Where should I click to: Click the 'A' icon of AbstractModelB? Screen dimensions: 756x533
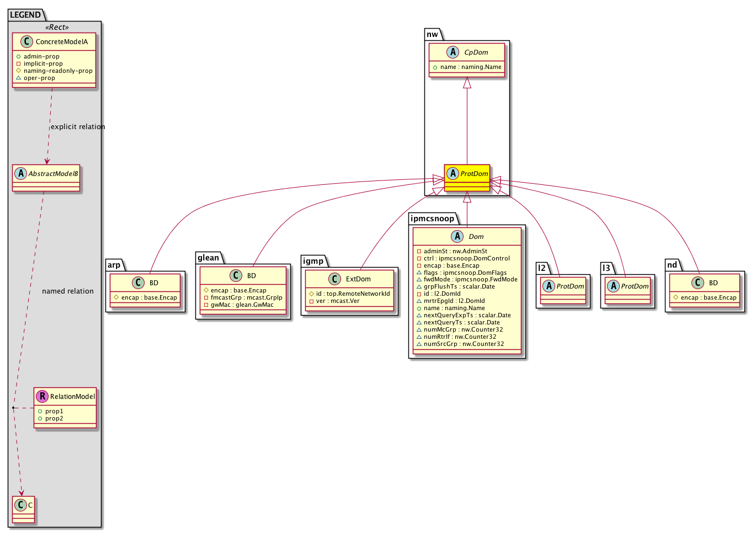pyautogui.click(x=21, y=173)
